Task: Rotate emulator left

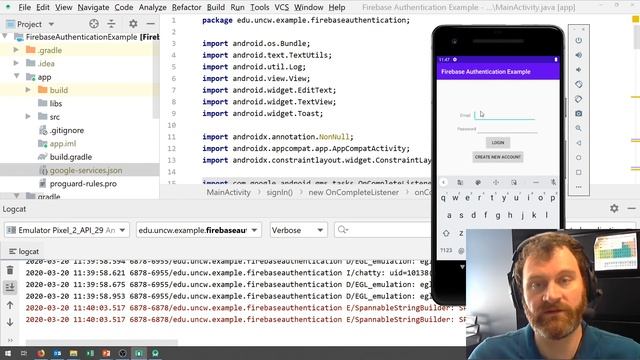Action: click(578, 84)
